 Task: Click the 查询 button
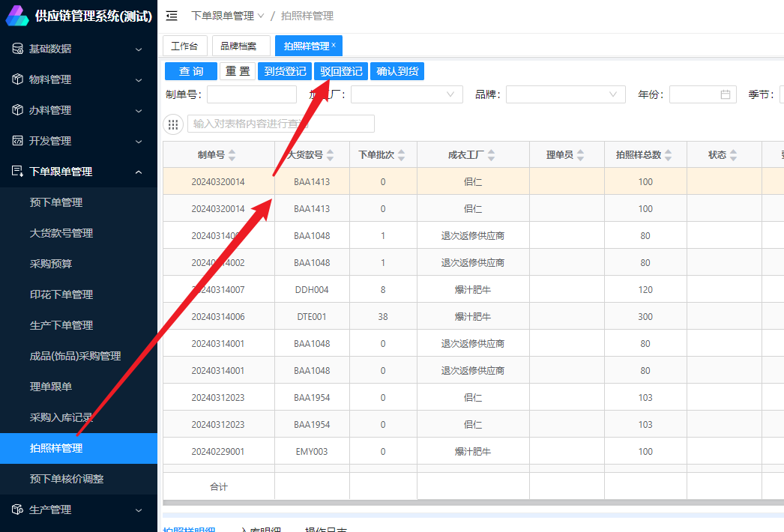tap(191, 71)
